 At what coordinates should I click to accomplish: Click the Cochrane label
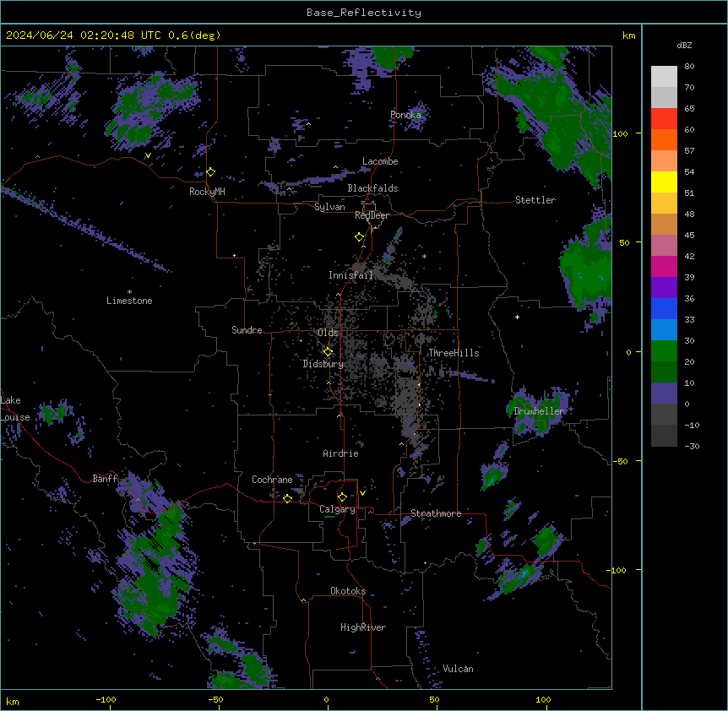[x=272, y=480]
